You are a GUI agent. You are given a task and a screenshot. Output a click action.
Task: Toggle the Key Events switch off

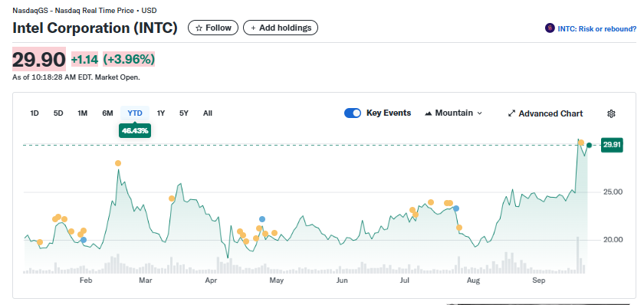pyautogui.click(x=353, y=113)
